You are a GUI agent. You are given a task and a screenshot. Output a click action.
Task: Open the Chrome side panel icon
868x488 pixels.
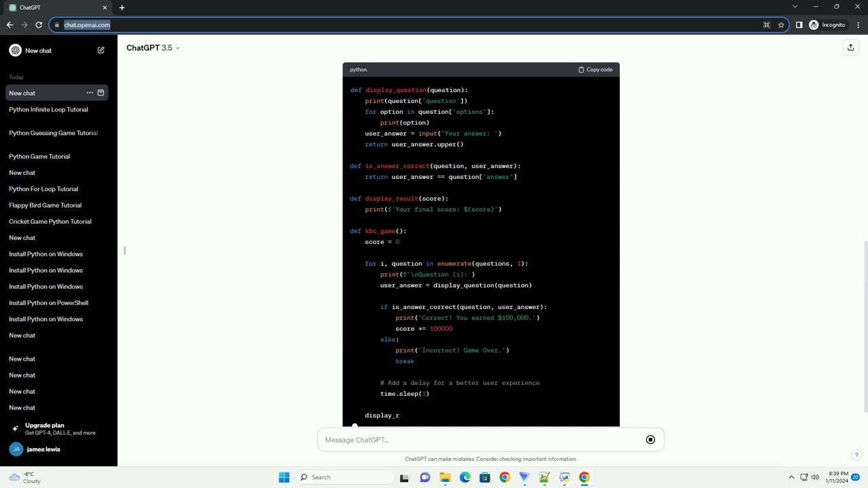tap(799, 25)
